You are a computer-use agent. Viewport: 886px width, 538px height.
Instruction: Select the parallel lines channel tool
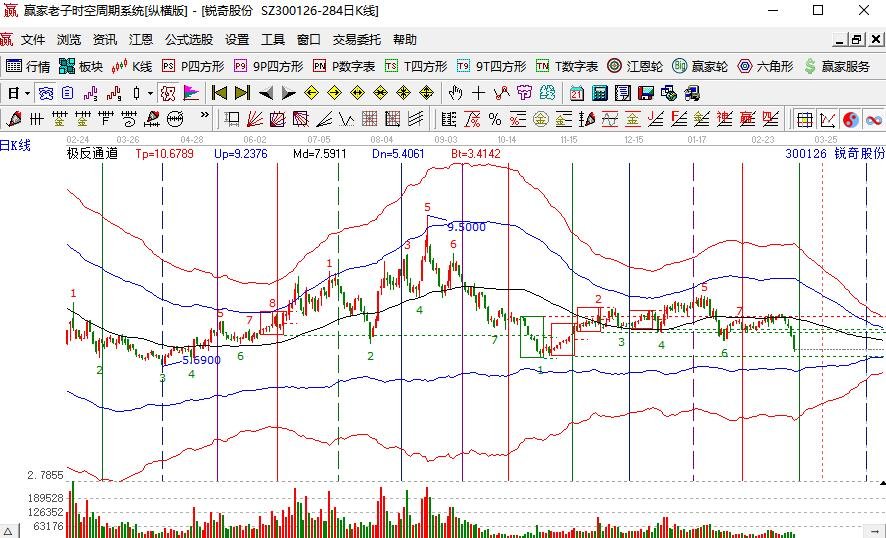[x=416, y=119]
